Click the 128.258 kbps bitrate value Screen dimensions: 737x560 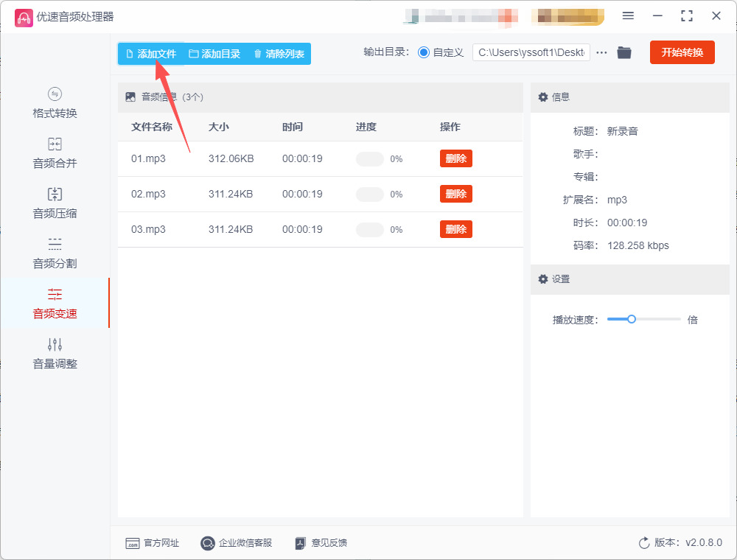point(638,245)
